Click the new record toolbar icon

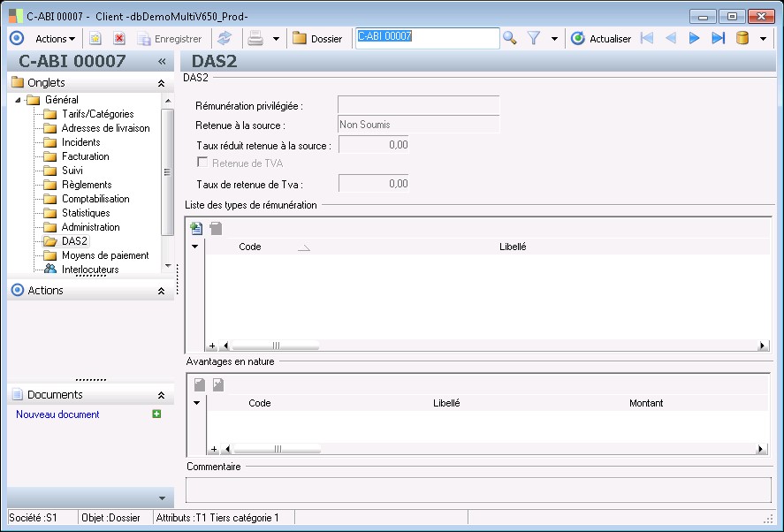(x=95, y=39)
